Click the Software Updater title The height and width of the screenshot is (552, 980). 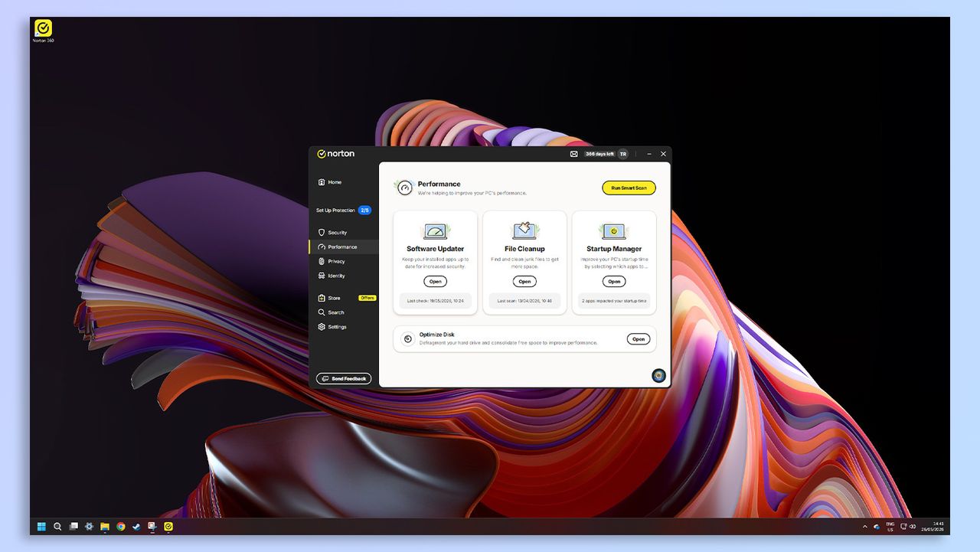[435, 249]
